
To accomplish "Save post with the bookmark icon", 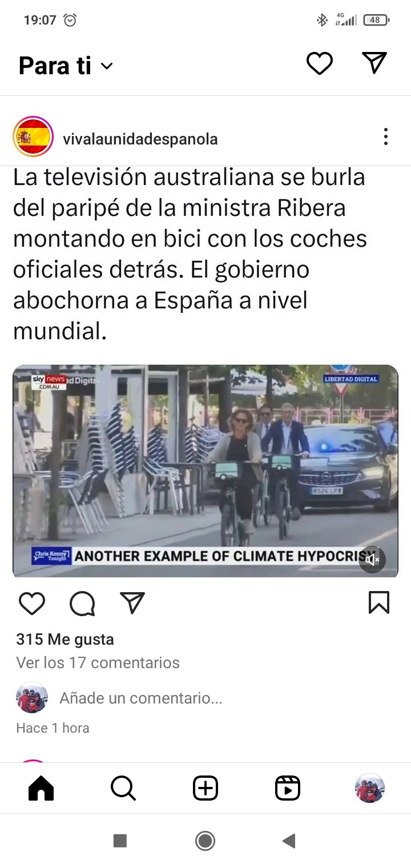I will 379,602.
